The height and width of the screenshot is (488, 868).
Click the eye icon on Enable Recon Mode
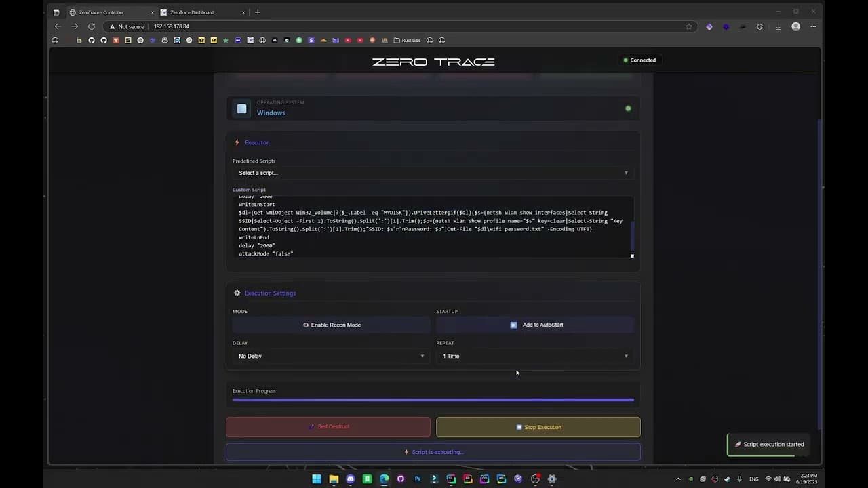306,325
